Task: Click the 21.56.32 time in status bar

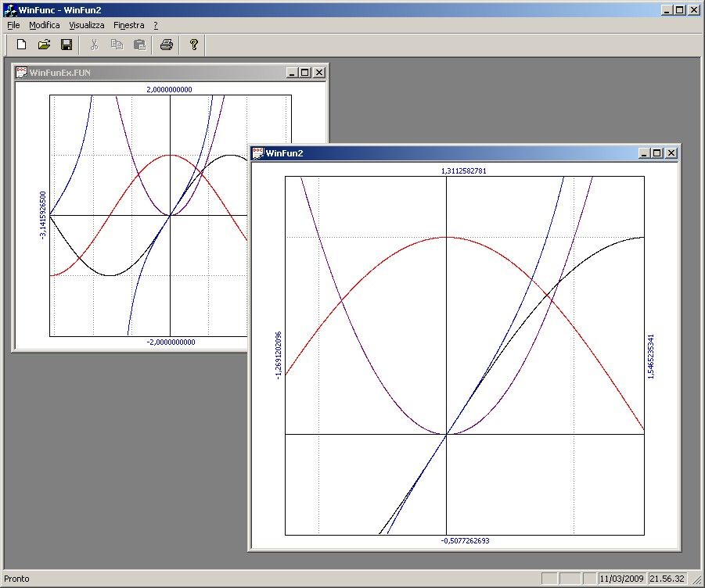Action: coord(667,579)
